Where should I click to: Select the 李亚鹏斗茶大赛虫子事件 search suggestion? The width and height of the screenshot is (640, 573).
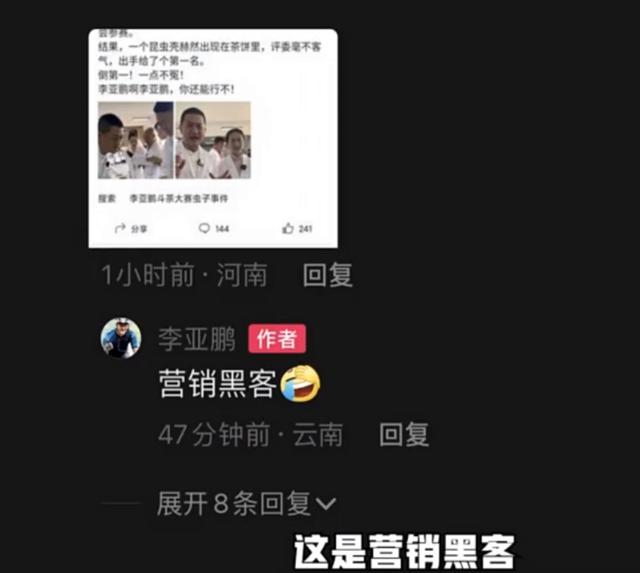coord(179,198)
